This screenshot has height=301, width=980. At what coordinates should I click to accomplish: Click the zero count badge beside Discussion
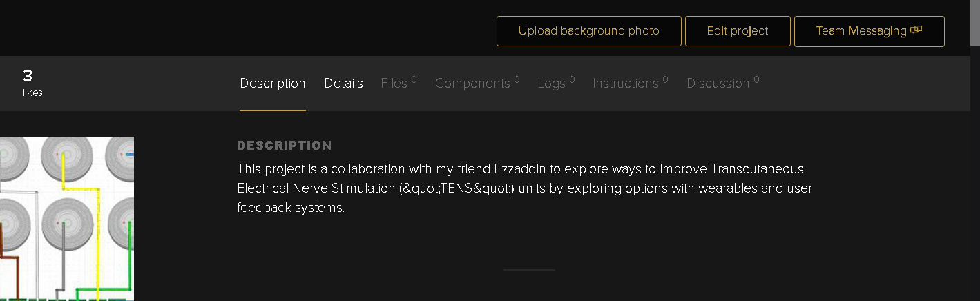click(x=756, y=79)
